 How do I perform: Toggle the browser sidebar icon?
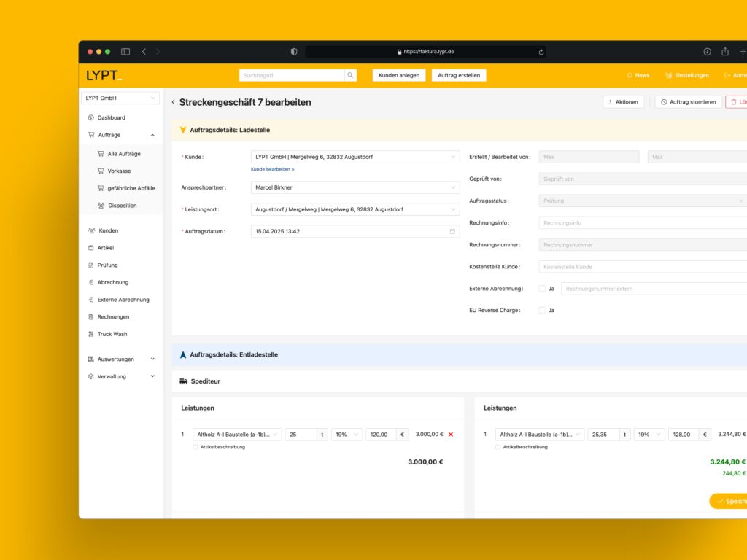click(x=125, y=52)
